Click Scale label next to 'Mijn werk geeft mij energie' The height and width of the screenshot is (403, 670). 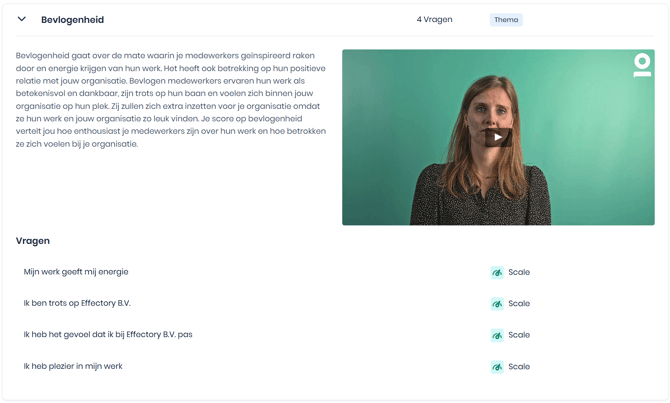coord(519,272)
